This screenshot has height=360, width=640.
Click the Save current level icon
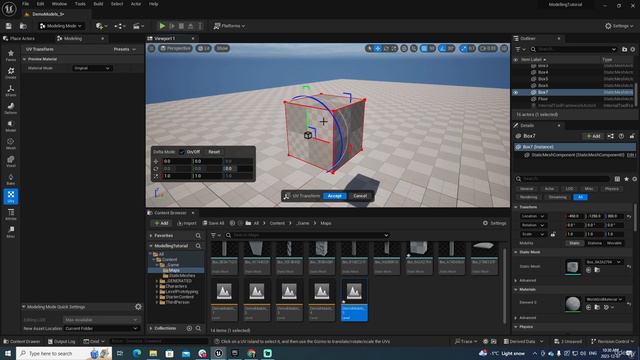point(9,26)
